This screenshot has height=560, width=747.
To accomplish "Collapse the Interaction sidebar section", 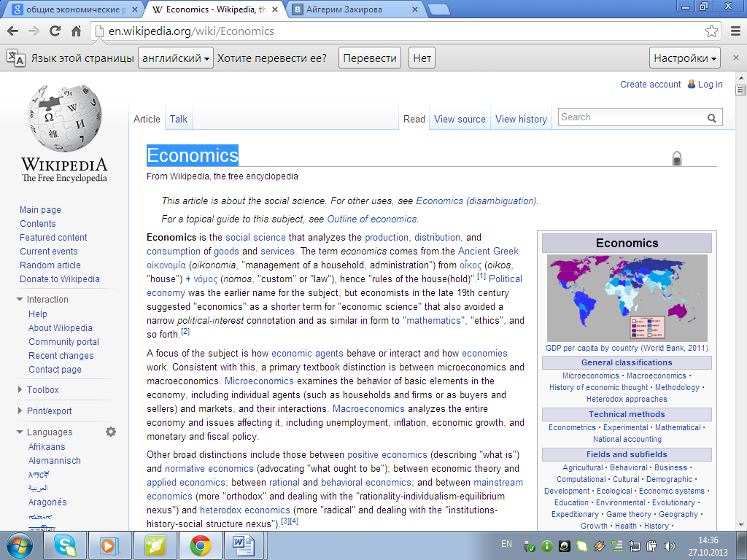I will click(x=20, y=300).
